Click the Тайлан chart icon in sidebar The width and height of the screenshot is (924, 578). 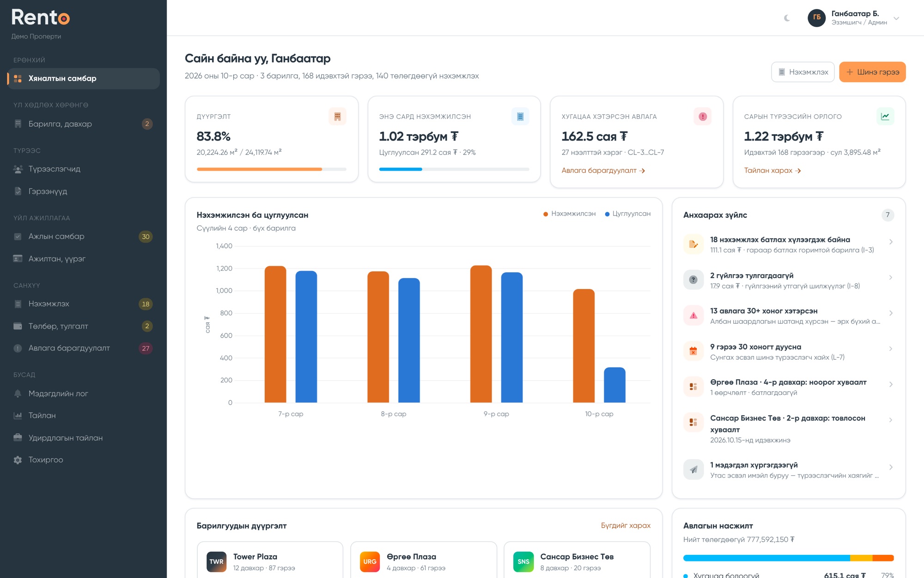(18, 416)
